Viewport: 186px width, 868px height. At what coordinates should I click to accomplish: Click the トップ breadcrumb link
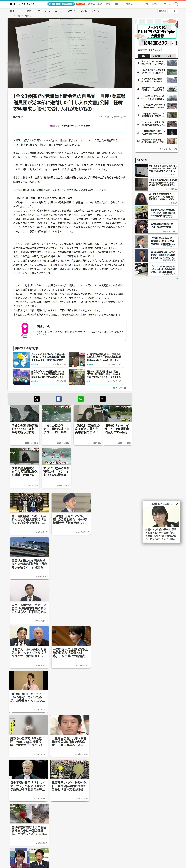tap(10, 16)
